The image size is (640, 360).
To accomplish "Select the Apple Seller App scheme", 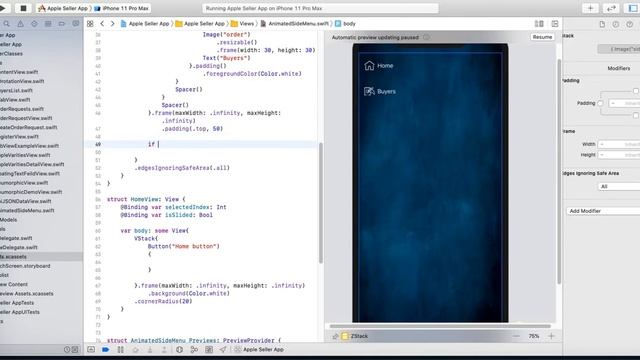I will [x=63, y=8].
